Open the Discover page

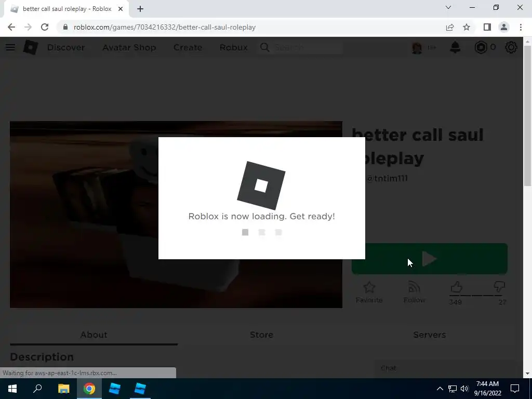66,47
